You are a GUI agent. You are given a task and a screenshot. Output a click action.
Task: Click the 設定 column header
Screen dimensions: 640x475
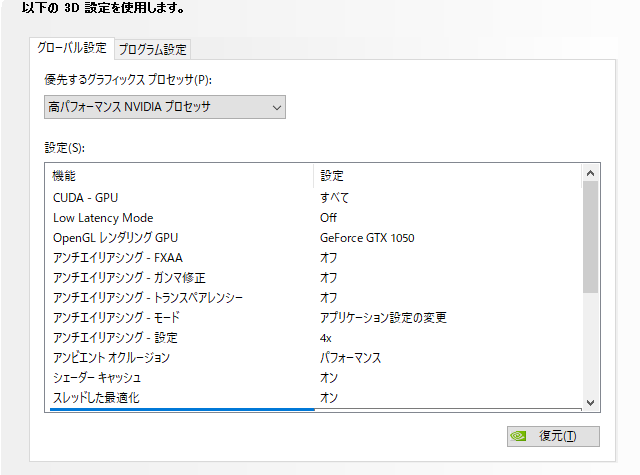tap(447, 176)
